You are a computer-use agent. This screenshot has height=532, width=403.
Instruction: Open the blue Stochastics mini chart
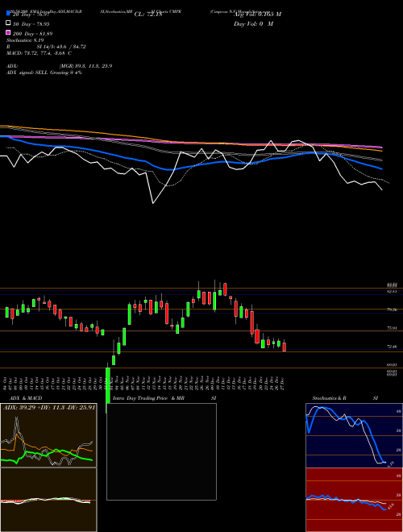(354, 435)
